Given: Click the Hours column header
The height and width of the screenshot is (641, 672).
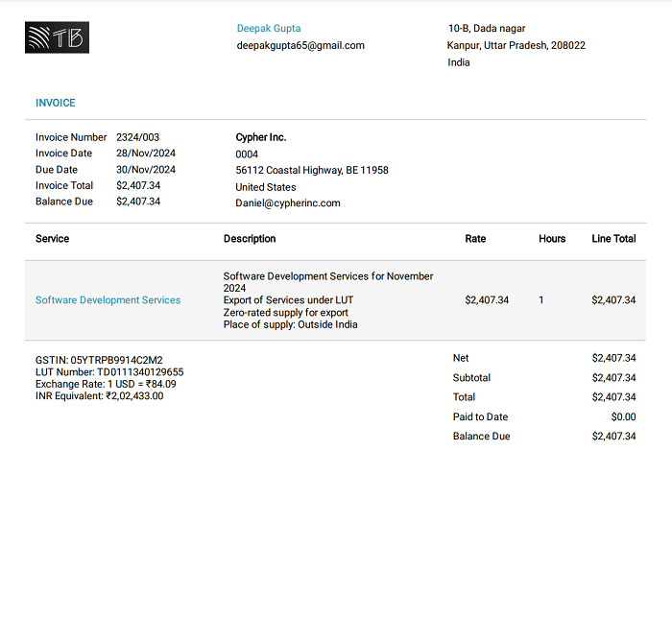Looking at the screenshot, I should 552,239.
